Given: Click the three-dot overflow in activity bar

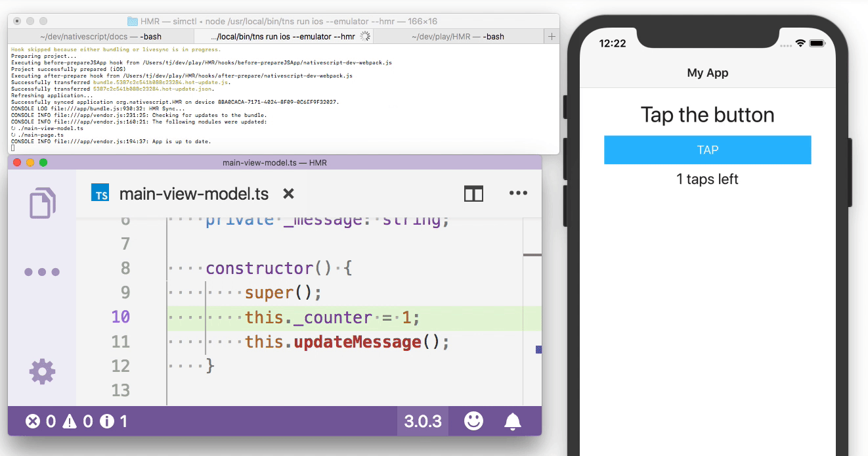Looking at the screenshot, I should 42,272.
